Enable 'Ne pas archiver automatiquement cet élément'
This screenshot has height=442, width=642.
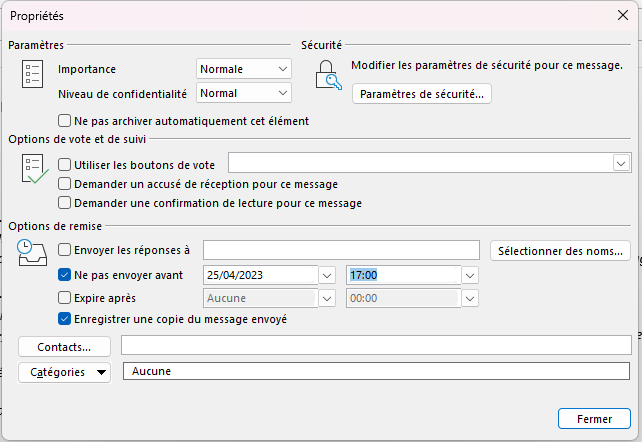pos(65,121)
